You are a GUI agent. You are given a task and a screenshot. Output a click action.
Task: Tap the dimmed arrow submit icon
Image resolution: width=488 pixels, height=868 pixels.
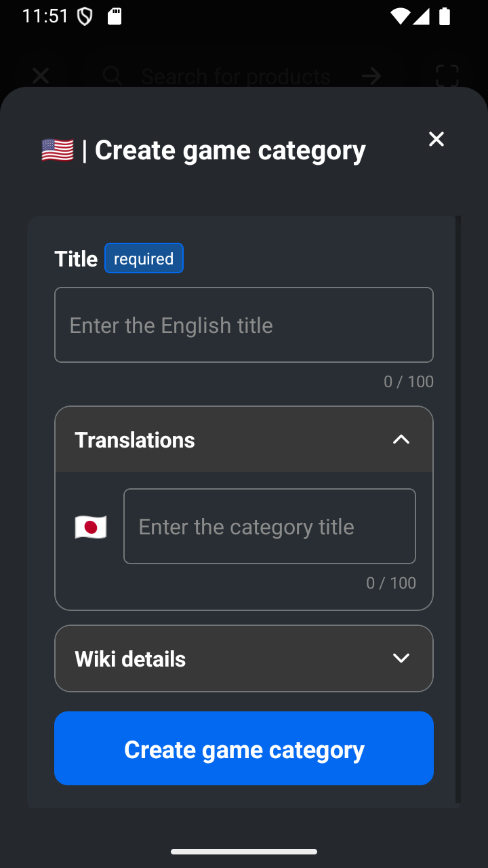(371, 76)
